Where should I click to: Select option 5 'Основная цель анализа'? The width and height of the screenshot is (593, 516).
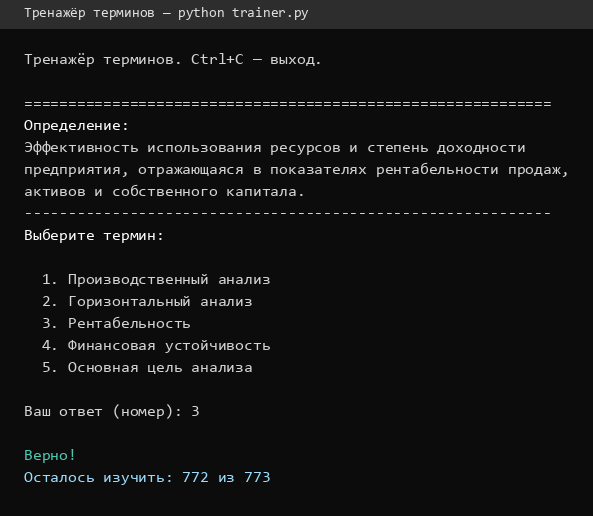pos(147,367)
